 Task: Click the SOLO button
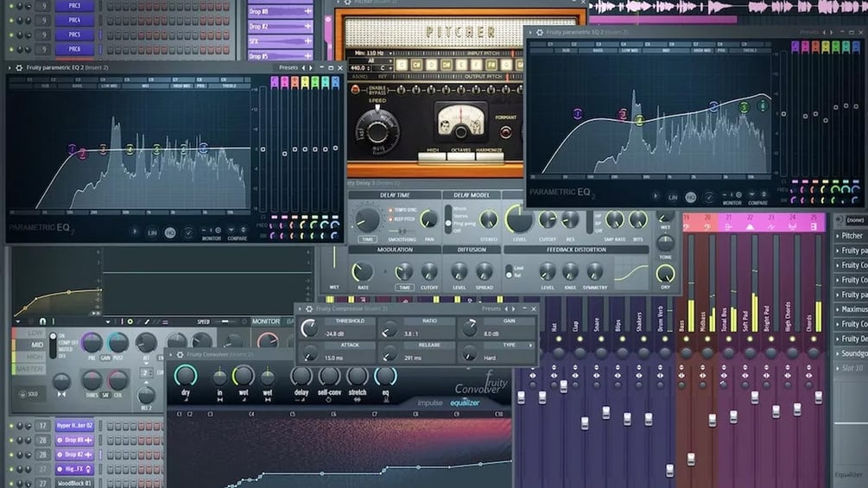(29, 394)
